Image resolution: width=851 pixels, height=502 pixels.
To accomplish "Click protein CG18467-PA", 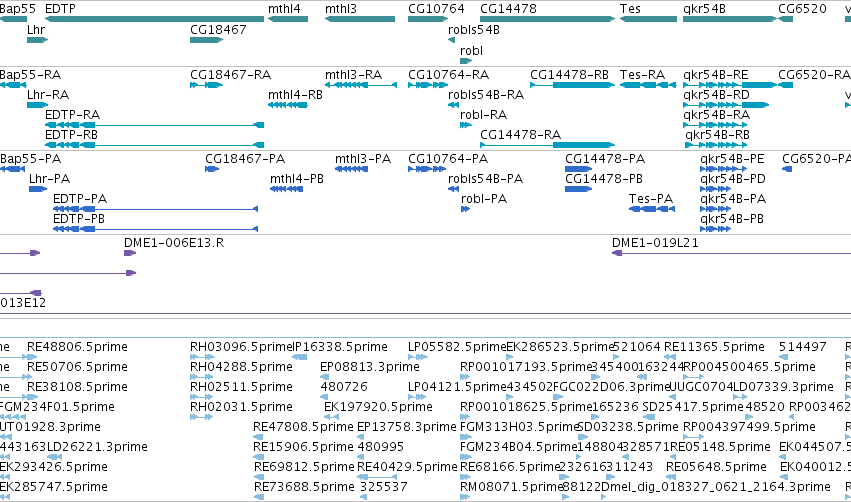I will coord(212,169).
